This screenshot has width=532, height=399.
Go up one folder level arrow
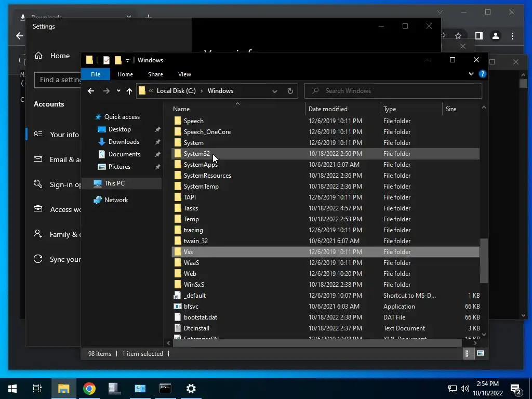(129, 91)
